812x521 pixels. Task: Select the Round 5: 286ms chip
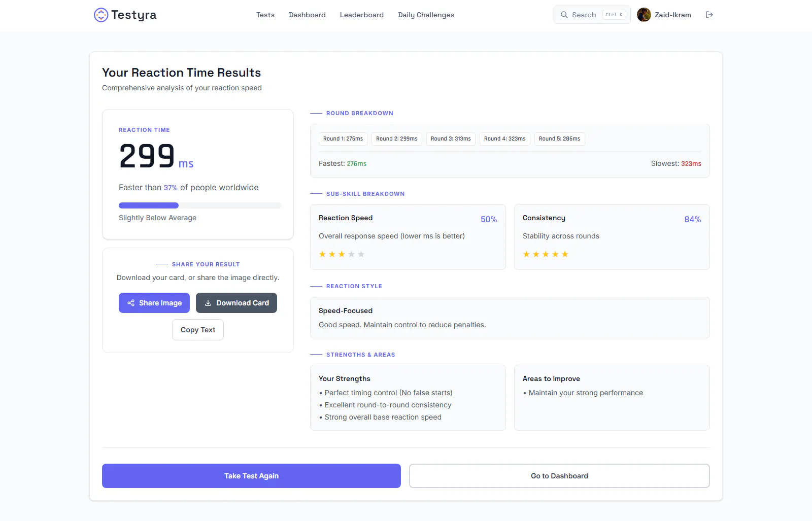point(559,139)
